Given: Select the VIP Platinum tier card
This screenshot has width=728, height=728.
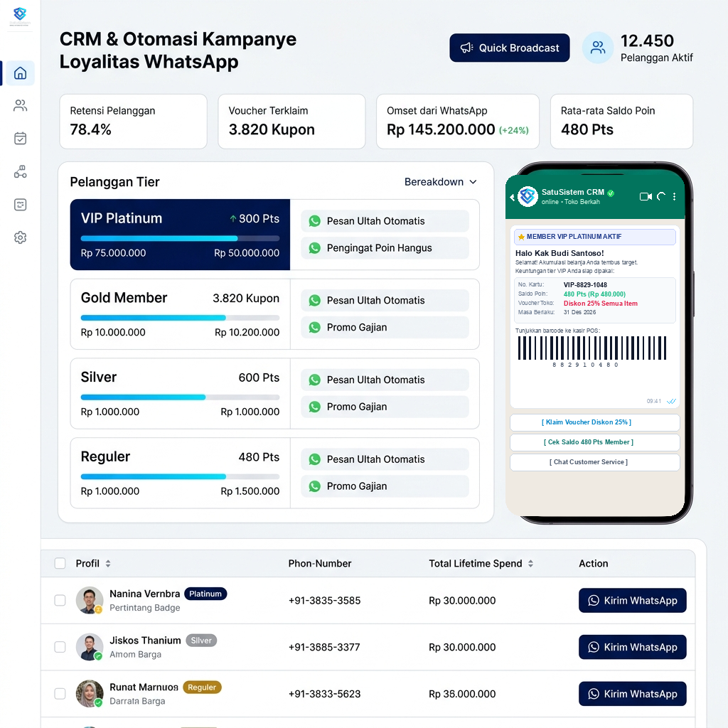Looking at the screenshot, I should (x=180, y=235).
